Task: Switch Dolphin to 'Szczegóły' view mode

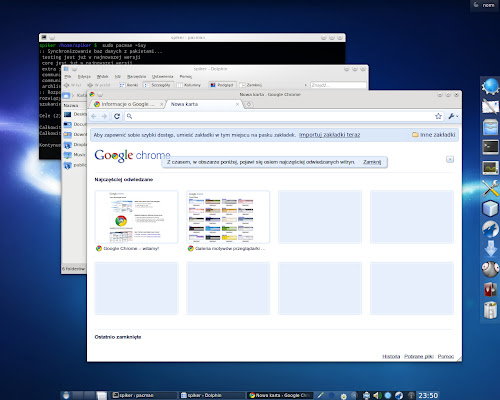Action: click(x=158, y=85)
